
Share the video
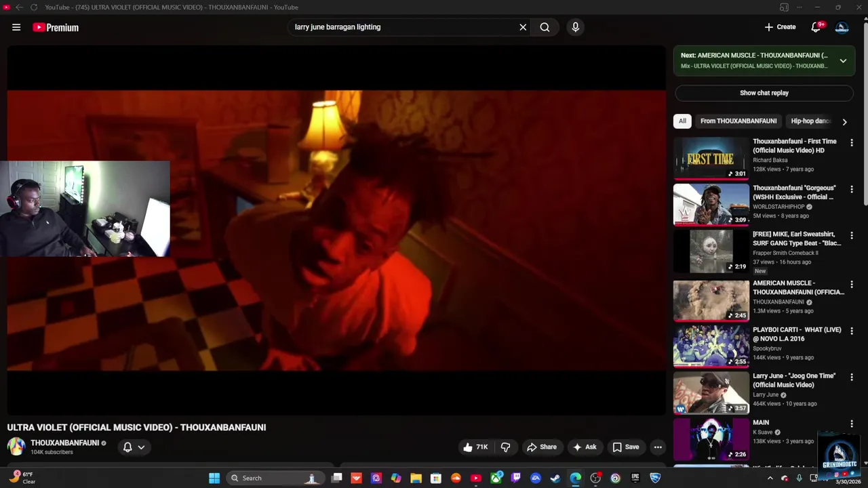[542, 447]
